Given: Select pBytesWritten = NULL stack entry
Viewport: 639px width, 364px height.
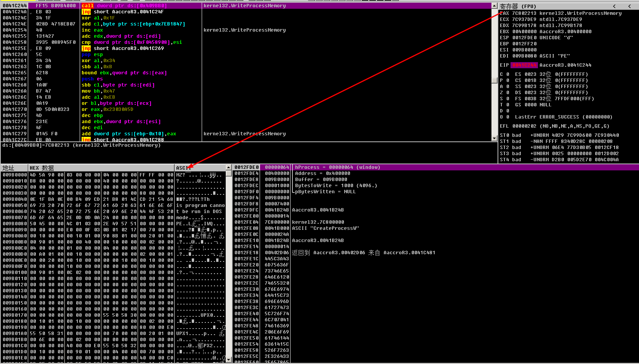Looking at the screenshot, I should (x=325, y=192).
